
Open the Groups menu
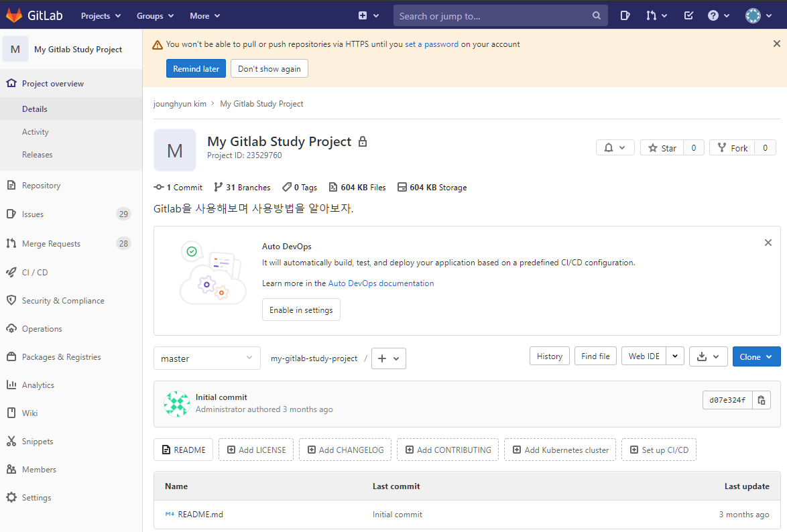(x=155, y=16)
